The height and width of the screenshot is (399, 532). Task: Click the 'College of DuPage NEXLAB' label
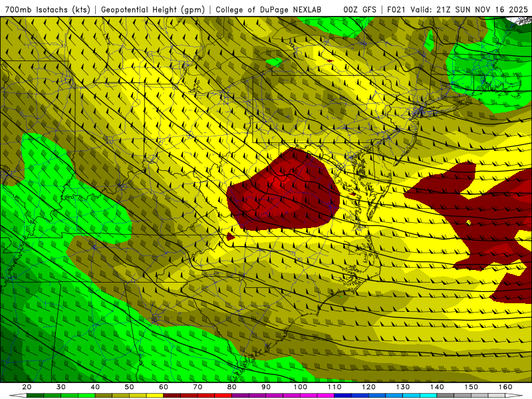(x=269, y=9)
